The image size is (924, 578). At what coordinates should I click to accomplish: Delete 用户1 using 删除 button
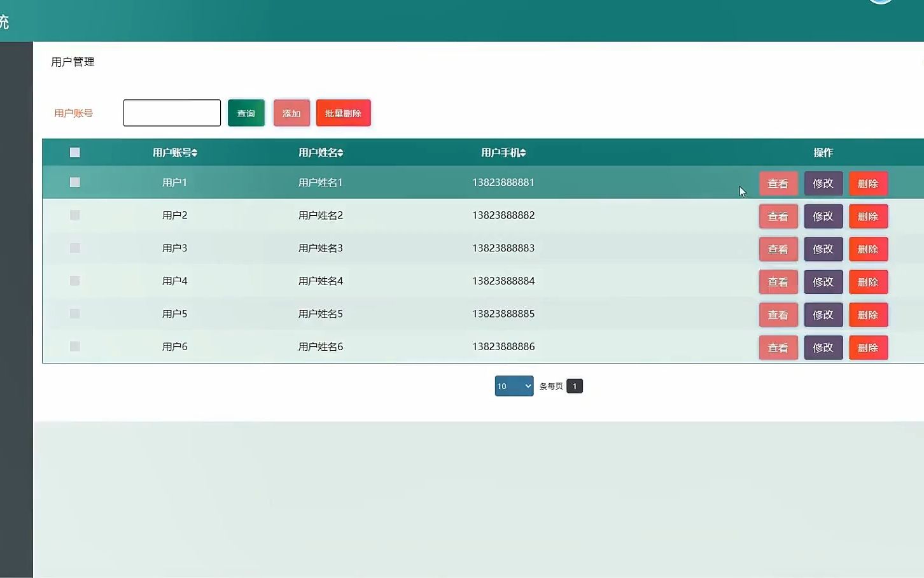tap(869, 183)
